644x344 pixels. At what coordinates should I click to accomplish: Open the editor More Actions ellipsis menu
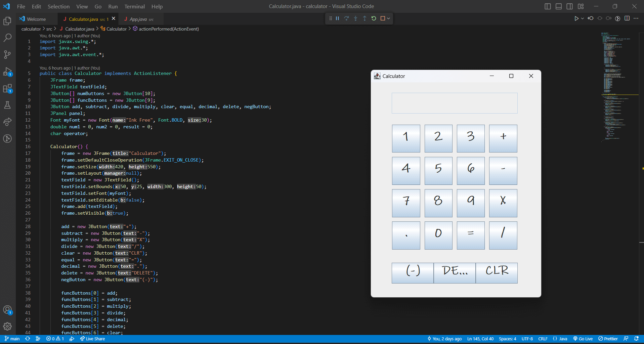point(636,18)
